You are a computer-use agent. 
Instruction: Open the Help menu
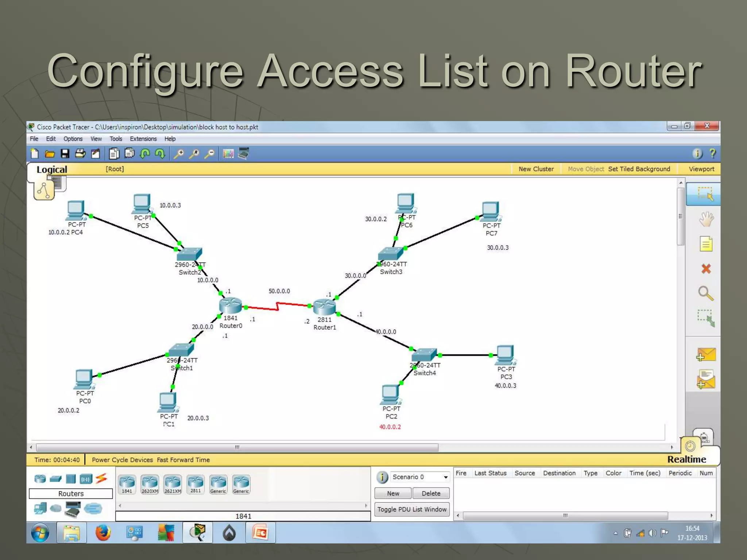point(170,139)
